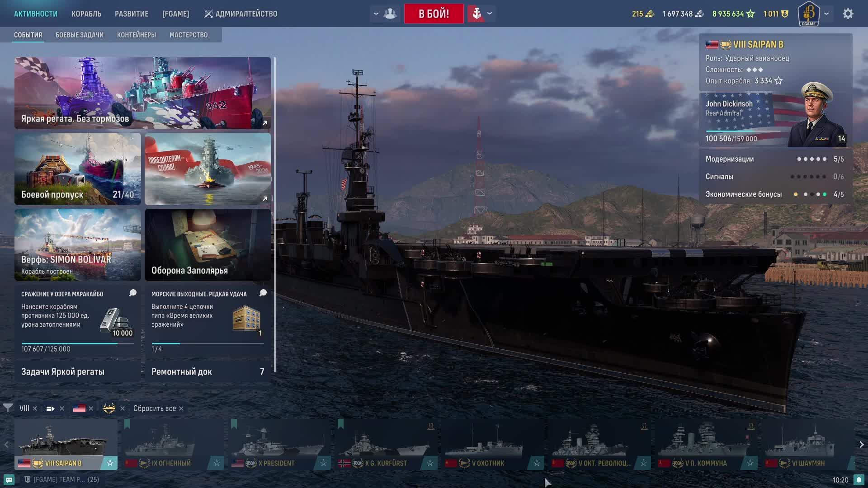
Task: Switch to the КОНТЕЙНЕРЫ tab
Action: tap(137, 35)
